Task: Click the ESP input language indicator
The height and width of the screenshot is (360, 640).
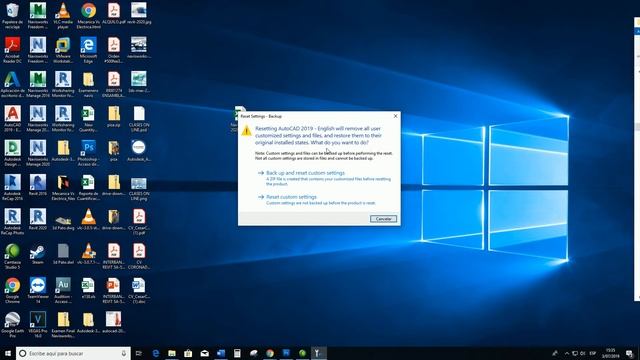Action: pos(593,353)
